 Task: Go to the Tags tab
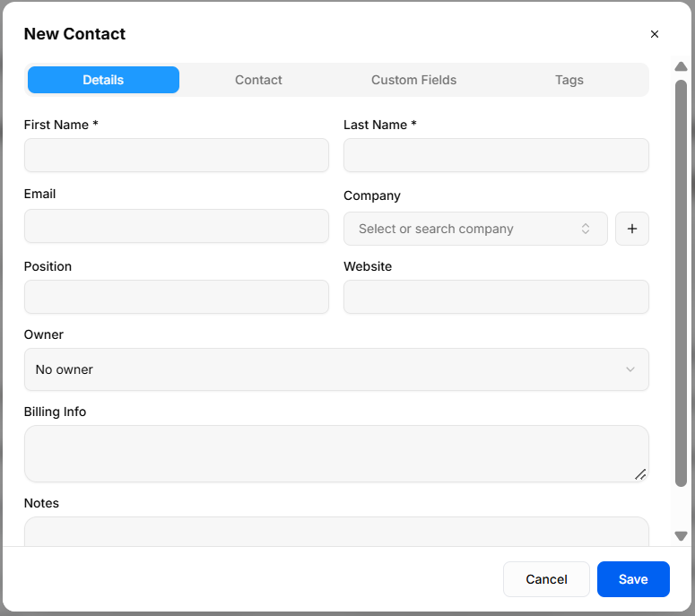569,80
